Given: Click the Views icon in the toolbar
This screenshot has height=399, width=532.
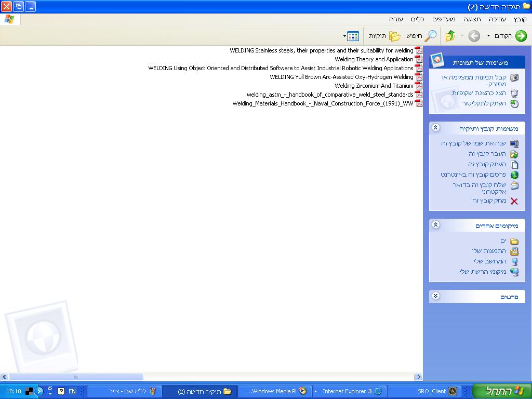Looking at the screenshot, I should pos(353,36).
